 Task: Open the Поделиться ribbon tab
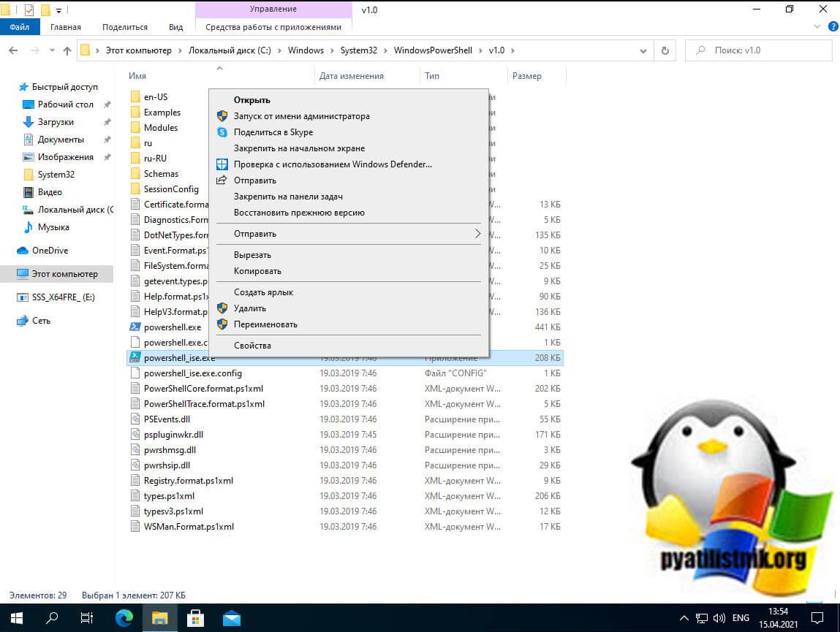coord(125,27)
